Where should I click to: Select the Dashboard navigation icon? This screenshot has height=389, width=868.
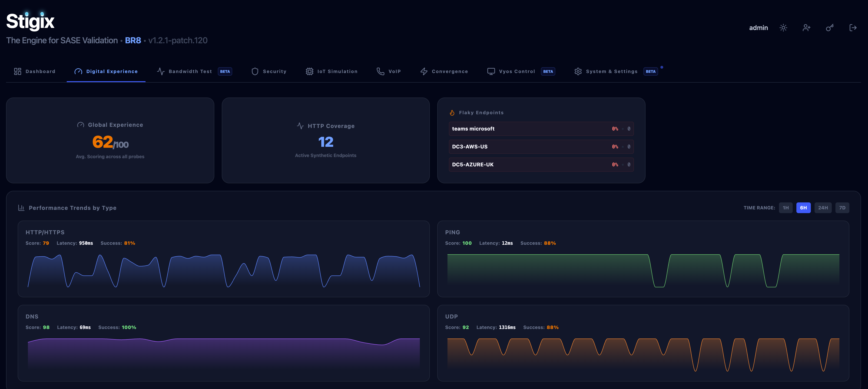[x=17, y=71]
